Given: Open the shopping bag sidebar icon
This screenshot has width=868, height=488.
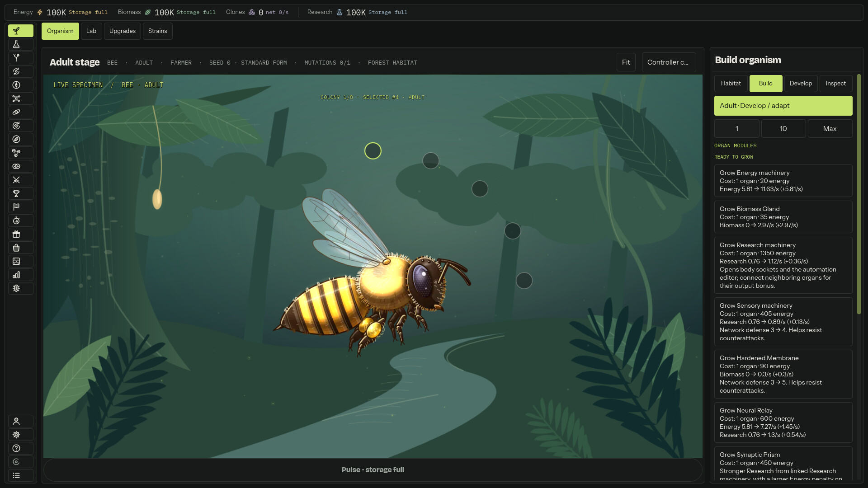Looking at the screenshot, I should 20,248.
